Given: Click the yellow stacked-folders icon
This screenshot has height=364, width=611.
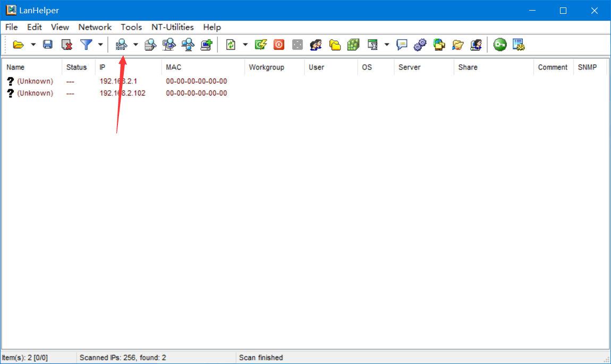Looking at the screenshot, I should 335,45.
